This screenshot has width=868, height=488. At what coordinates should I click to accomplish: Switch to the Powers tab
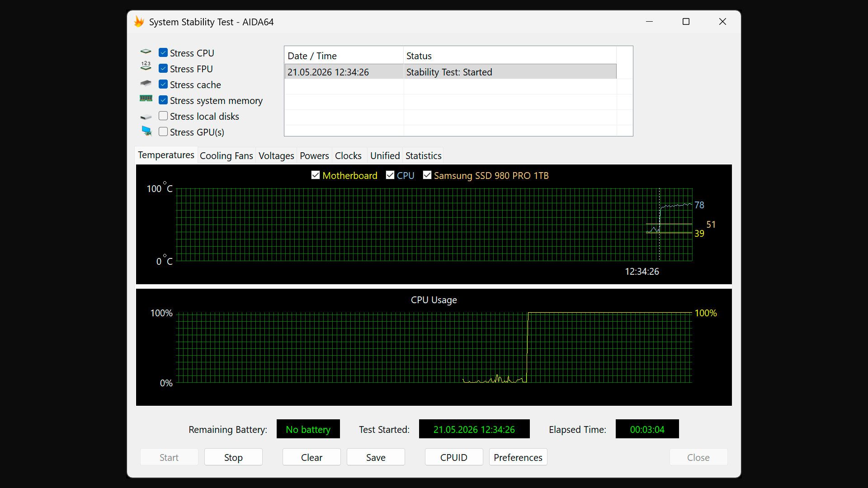click(314, 155)
